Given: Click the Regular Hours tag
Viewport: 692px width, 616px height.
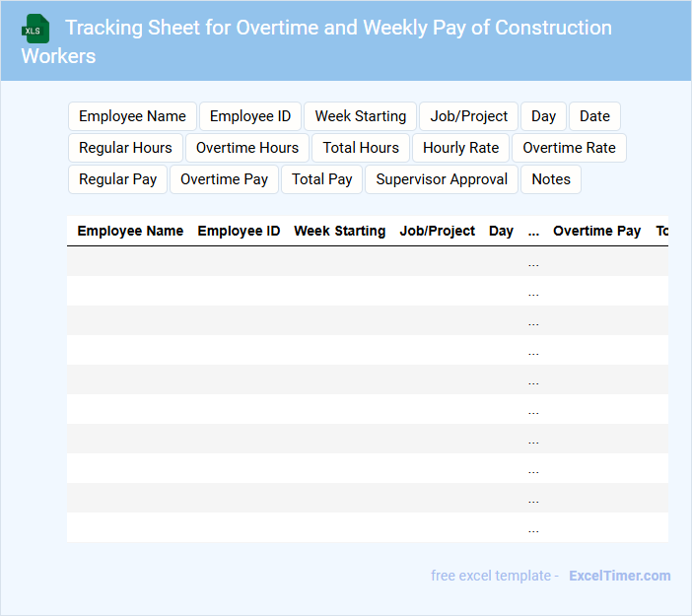Looking at the screenshot, I should point(125,148).
